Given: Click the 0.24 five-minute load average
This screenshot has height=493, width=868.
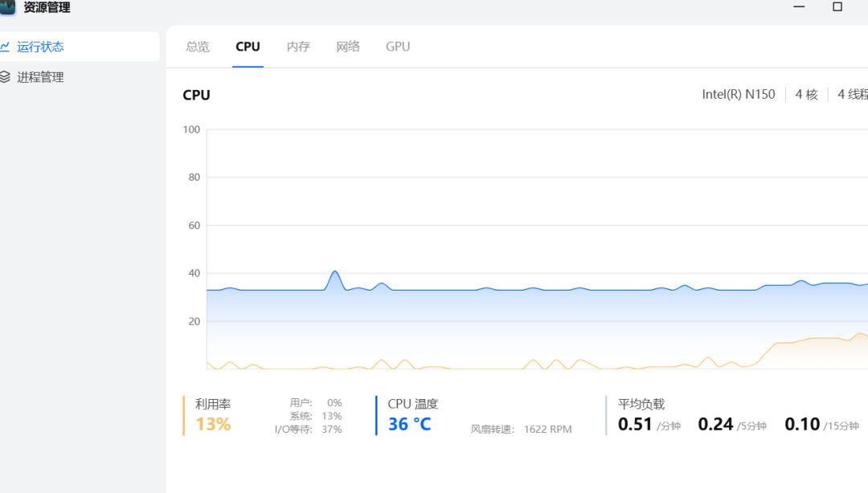Looking at the screenshot, I should click(x=715, y=424).
